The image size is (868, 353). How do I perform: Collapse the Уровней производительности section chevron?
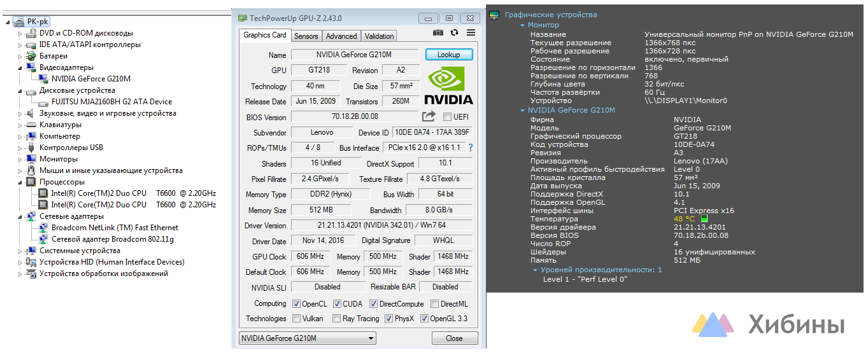[535, 270]
